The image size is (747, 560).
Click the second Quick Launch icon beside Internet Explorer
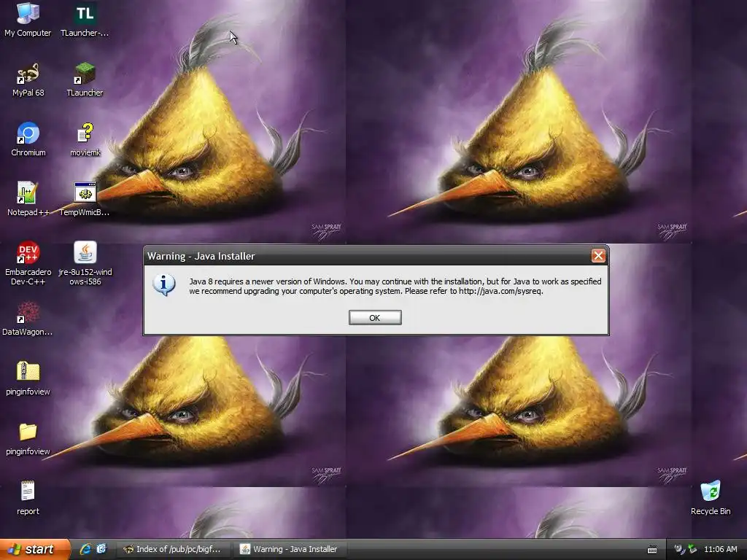click(x=101, y=549)
